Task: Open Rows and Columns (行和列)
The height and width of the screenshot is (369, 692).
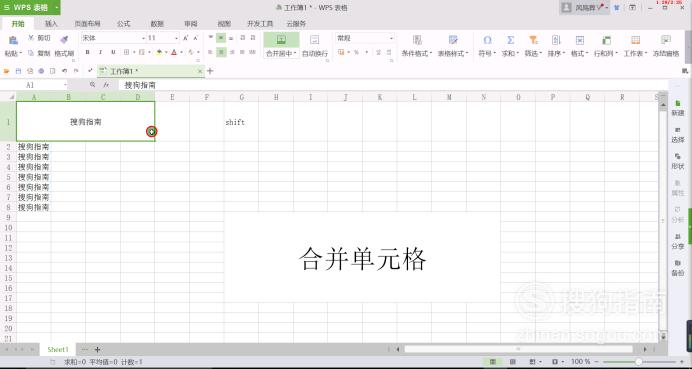Action: coord(606,46)
